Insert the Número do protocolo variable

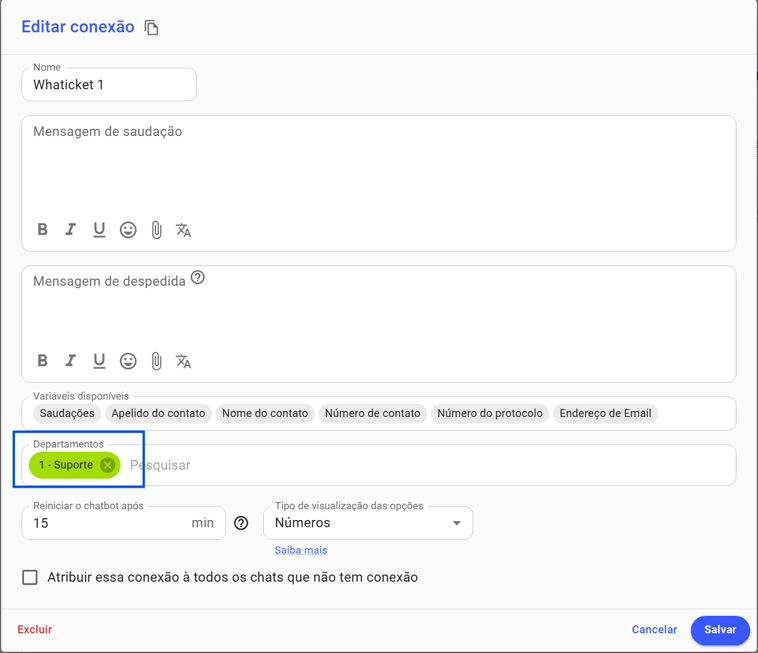[x=490, y=413]
